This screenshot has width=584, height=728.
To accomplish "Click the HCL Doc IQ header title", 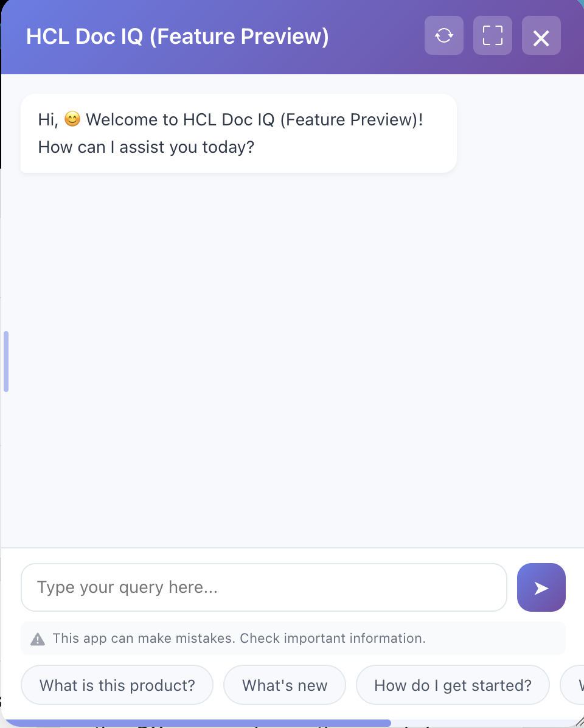I will 176,37.
